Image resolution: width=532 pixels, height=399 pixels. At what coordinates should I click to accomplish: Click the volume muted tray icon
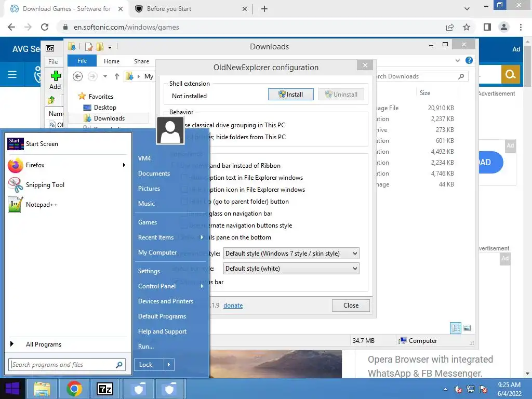(x=458, y=389)
